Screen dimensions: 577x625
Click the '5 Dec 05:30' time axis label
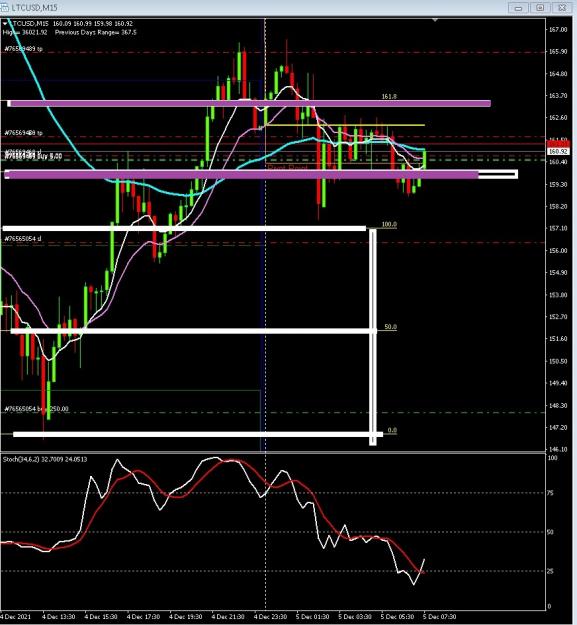[397, 617]
